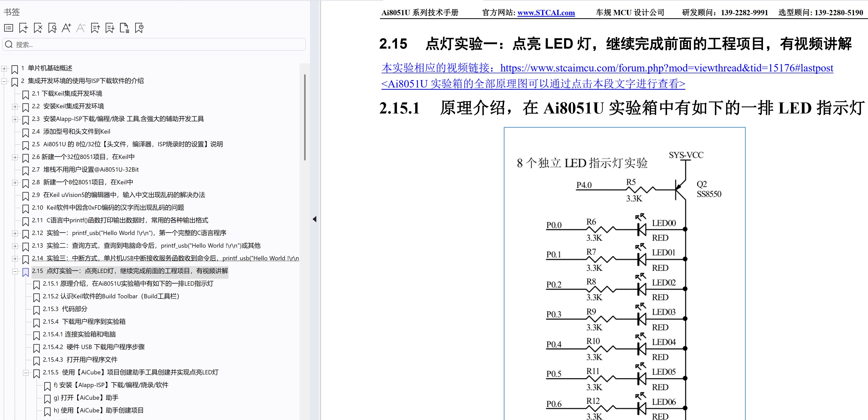
Task: Collapse subsection 2.15.5 使用【AiCube】
Action: click(x=26, y=373)
